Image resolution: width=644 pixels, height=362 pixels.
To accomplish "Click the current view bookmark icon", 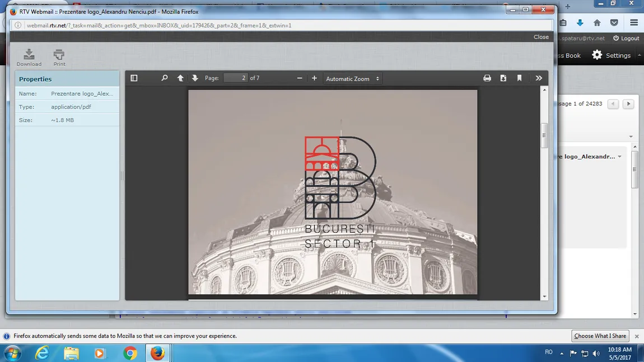I will tap(519, 78).
